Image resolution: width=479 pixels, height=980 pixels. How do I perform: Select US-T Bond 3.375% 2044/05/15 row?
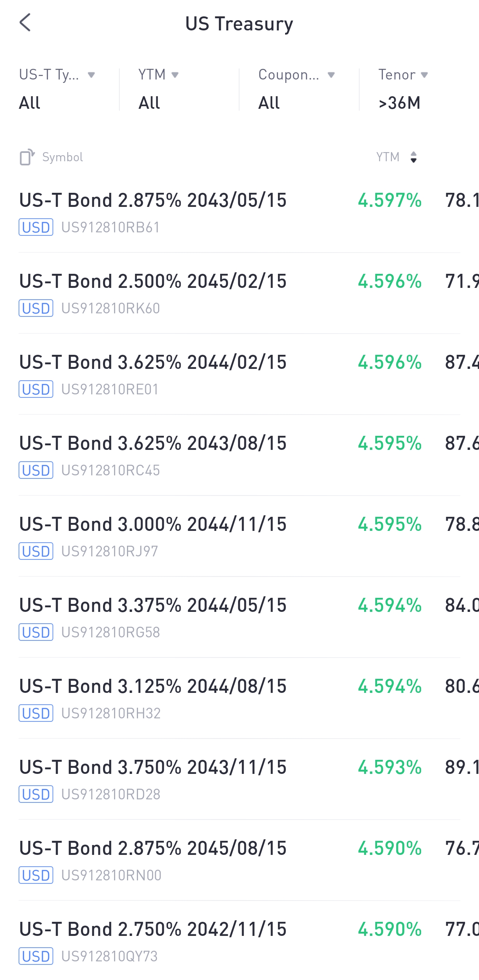(153, 605)
